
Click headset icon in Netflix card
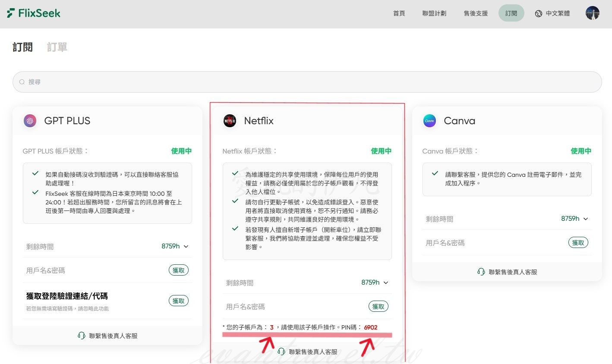click(x=281, y=351)
